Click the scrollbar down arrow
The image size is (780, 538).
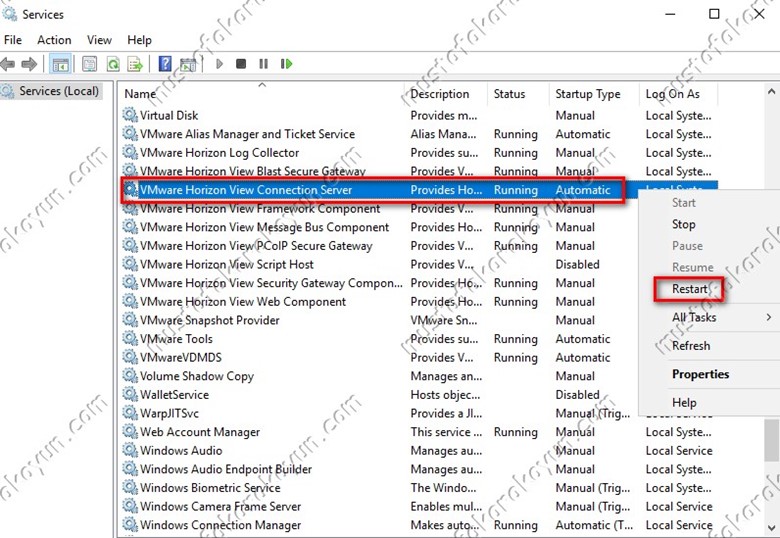click(771, 528)
